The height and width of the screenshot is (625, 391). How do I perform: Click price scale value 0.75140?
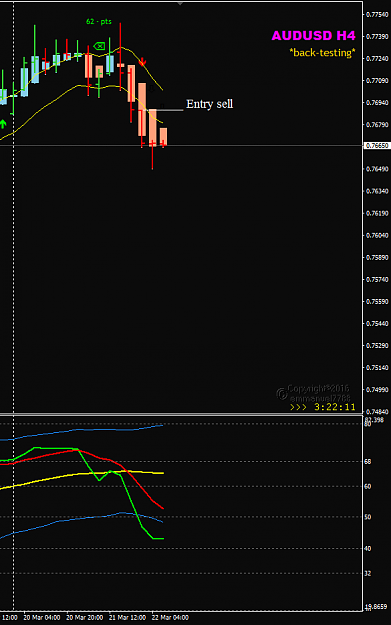click(x=377, y=368)
